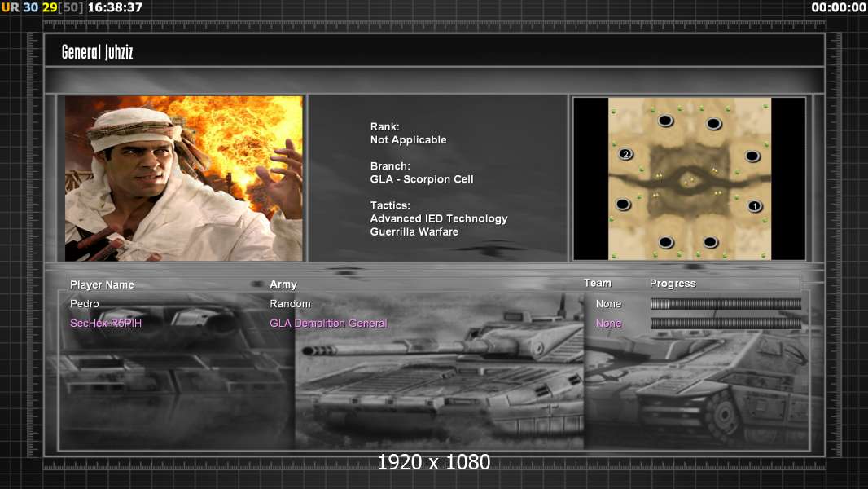Click the 'Army' column header

coord(283,284)
